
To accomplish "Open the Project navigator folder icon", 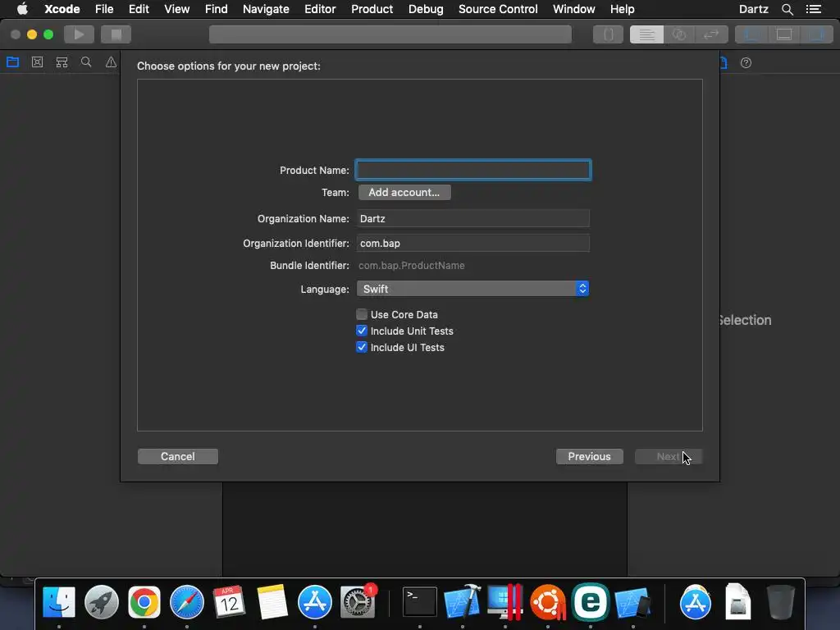I will coord(13,62).
